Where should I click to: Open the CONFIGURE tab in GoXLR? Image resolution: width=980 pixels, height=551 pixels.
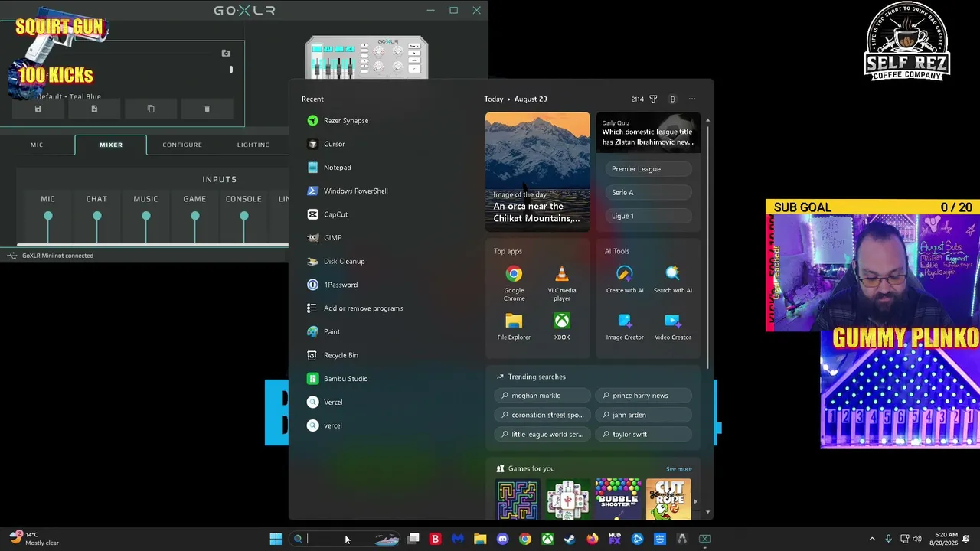pos(182,145)
